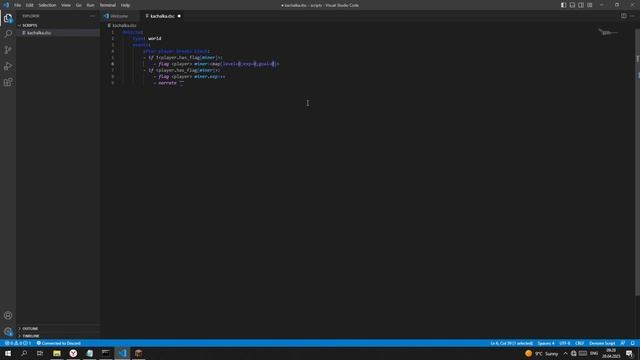Open the Manage gear icon
The image size is (640, 360).
pyautogui.click(x=8, y=331)
